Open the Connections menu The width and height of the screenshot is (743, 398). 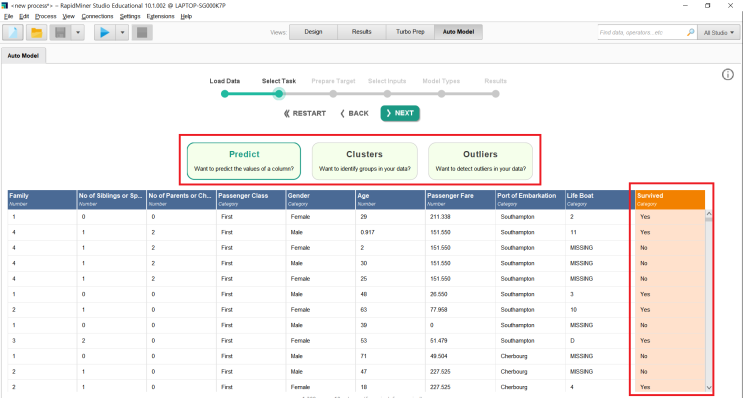(97, 16)
